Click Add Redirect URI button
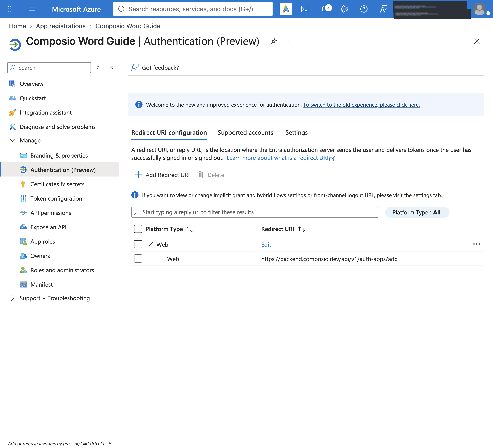The image size is (493, 448). click(162, 175)
